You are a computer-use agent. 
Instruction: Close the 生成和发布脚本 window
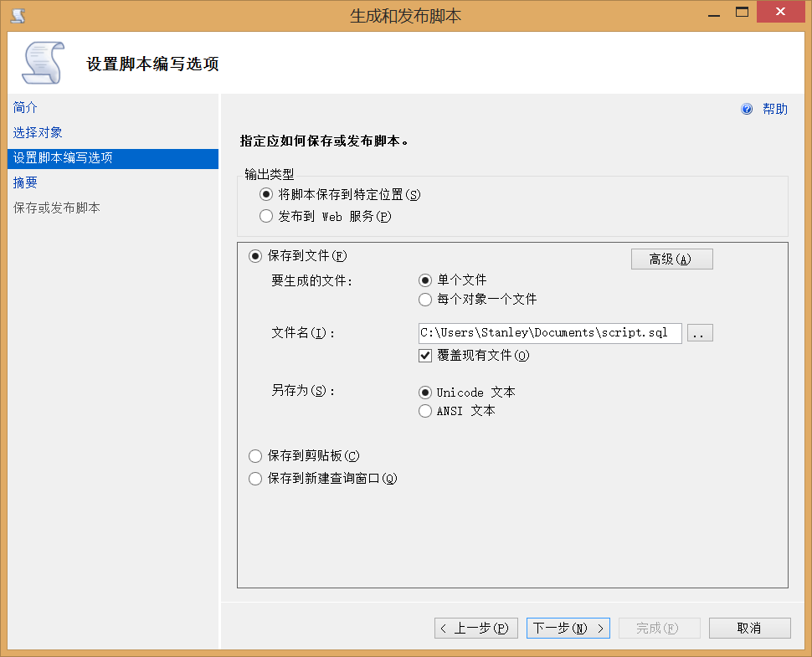tap(780, 12)
